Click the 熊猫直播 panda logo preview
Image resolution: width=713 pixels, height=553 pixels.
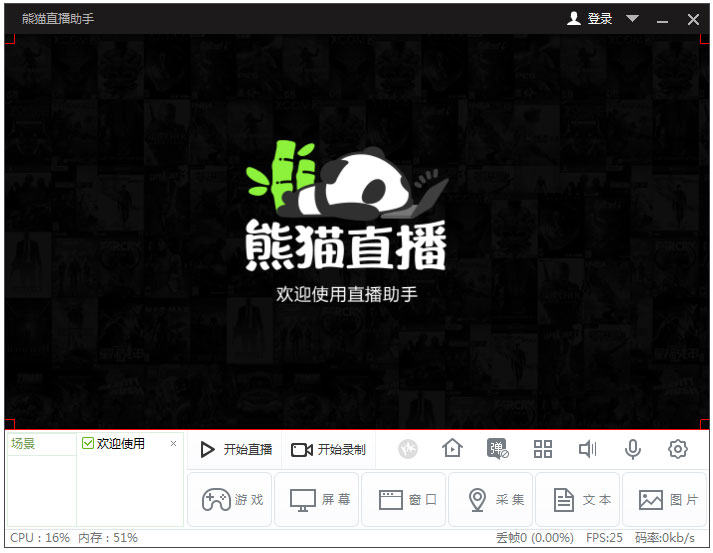347,207
